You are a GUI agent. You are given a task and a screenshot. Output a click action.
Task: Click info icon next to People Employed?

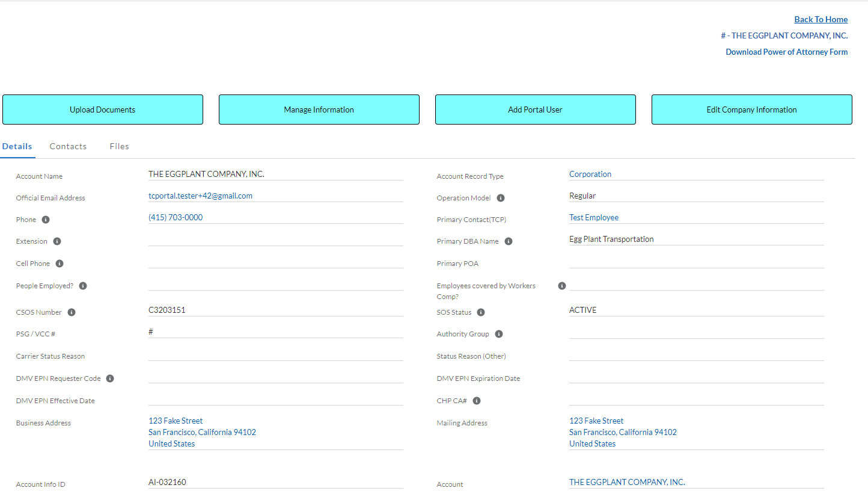pyautogui.click(x=83, y=286)
